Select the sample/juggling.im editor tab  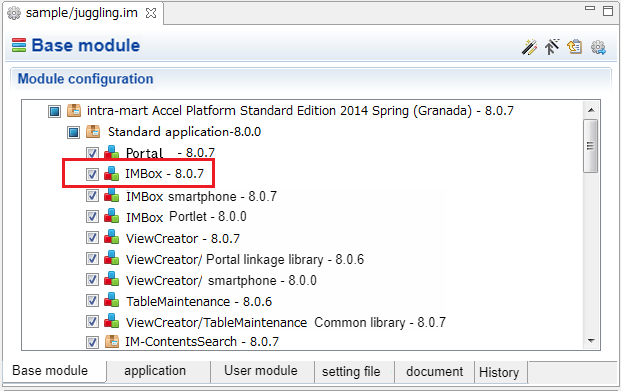pos(82,13)
